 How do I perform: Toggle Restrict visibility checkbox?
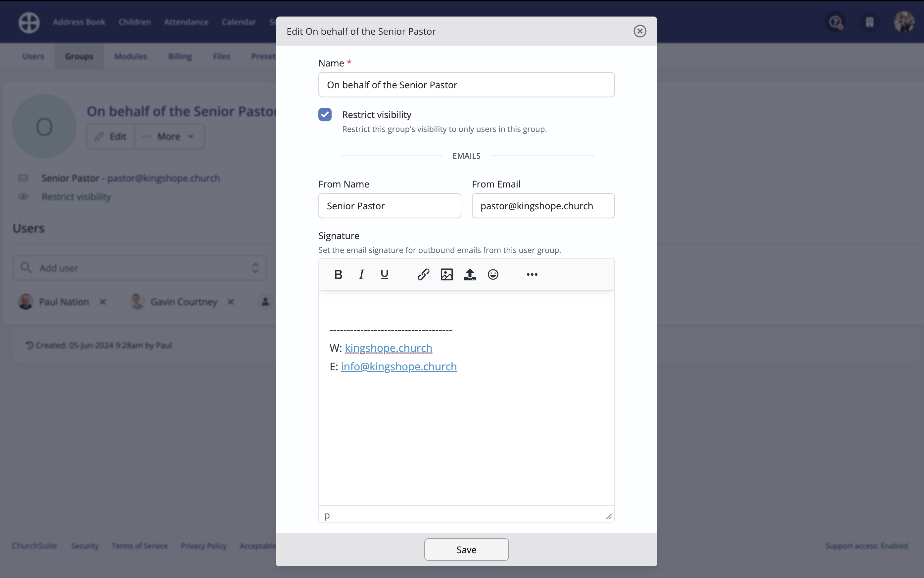pyautogui.click(x=325, y=114)
